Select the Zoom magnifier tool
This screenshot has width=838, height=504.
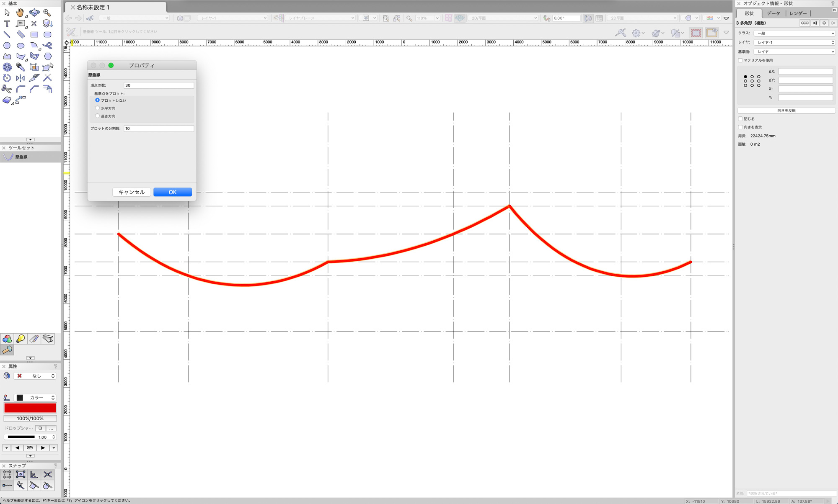tap(47, 13)
